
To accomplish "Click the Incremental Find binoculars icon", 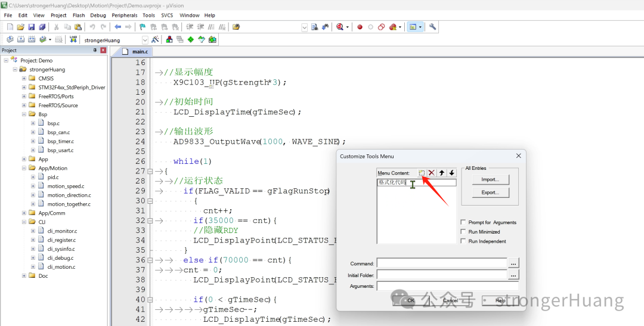I will click(x=326, y=27).
